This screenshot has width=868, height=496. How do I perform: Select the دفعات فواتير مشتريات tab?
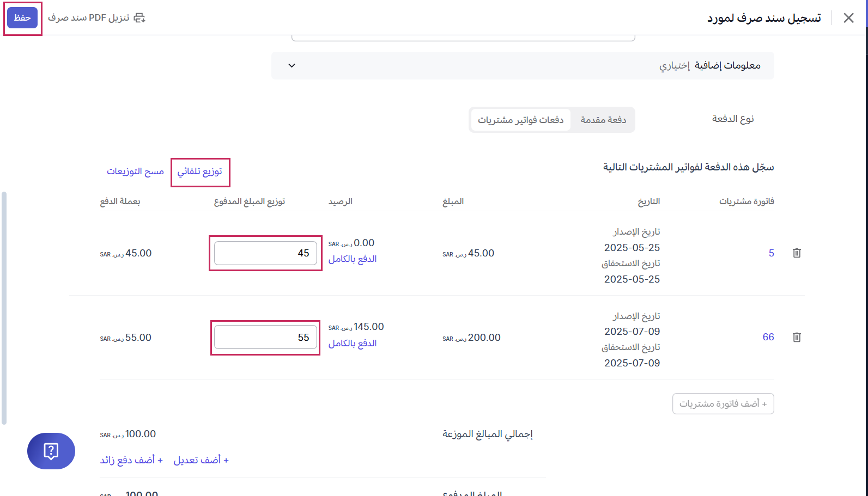(520, 120)
